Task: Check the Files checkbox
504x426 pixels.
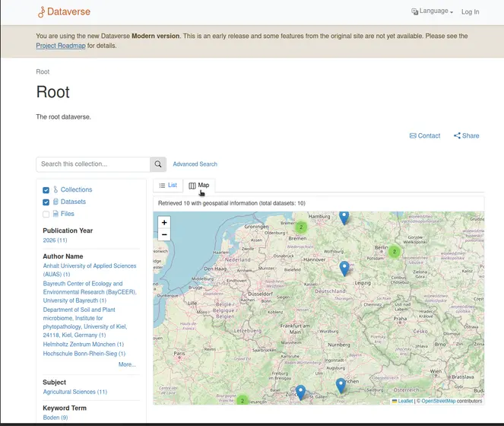Action: point(46,215)
